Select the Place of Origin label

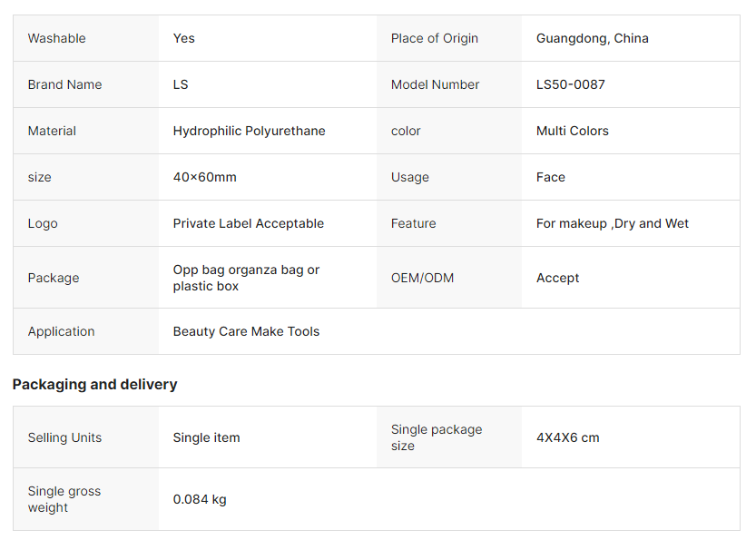(x=434, y=38)
